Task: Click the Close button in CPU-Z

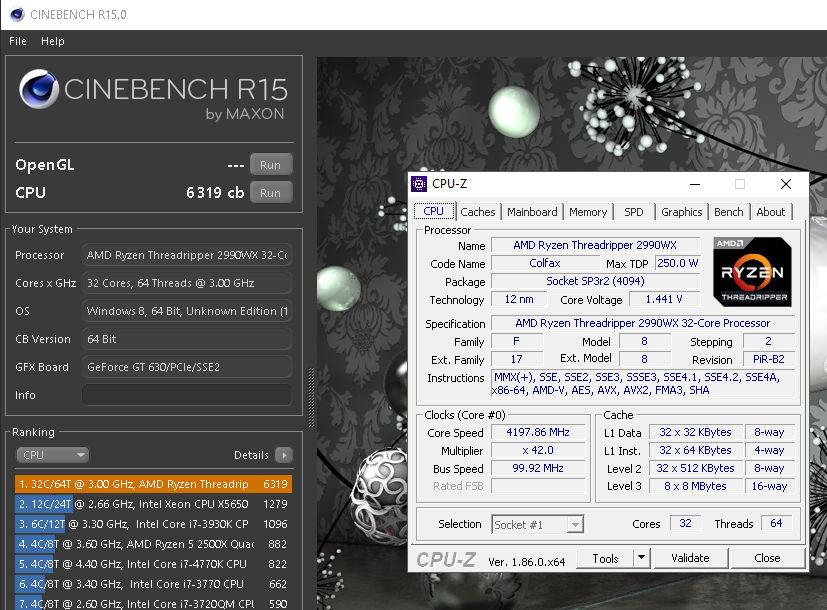Action: 767,558
